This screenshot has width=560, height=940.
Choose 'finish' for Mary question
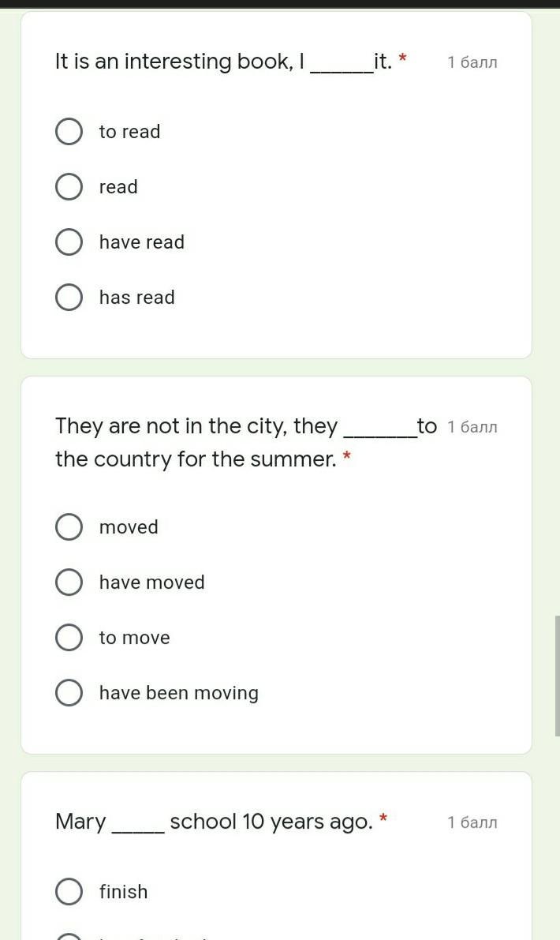[69, 891]
